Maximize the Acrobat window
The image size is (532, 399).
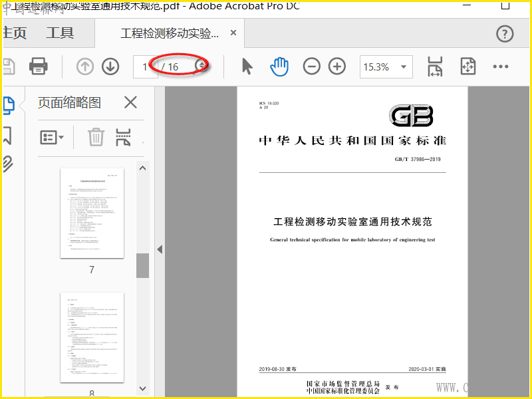[x=505, y=5]
